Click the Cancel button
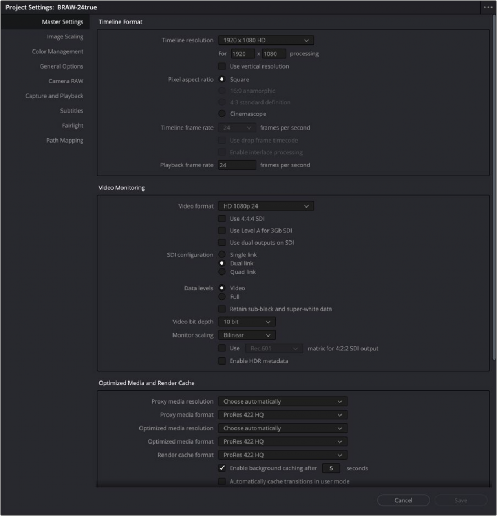 pyautogui.click(x=403, y=500)
